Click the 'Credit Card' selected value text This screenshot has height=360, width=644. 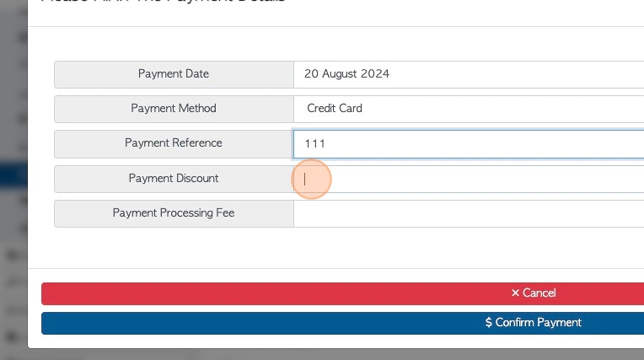(335, 109)
